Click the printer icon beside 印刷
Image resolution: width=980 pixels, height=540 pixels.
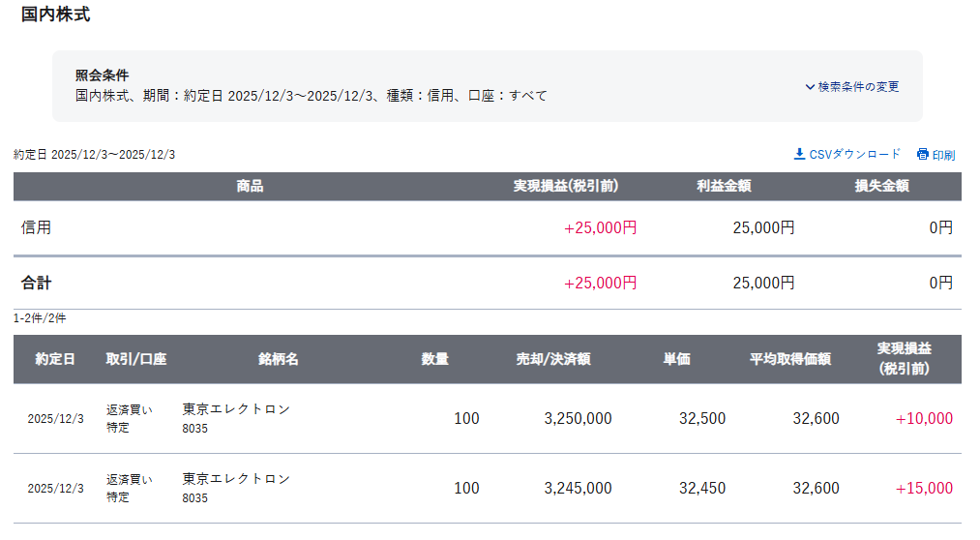pos(923,154)
